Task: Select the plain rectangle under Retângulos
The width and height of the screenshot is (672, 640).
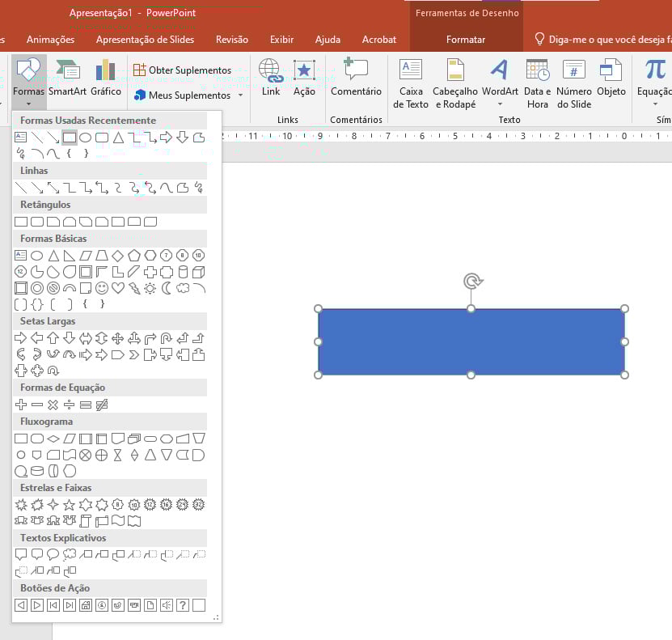Action: tap(21, 222)
